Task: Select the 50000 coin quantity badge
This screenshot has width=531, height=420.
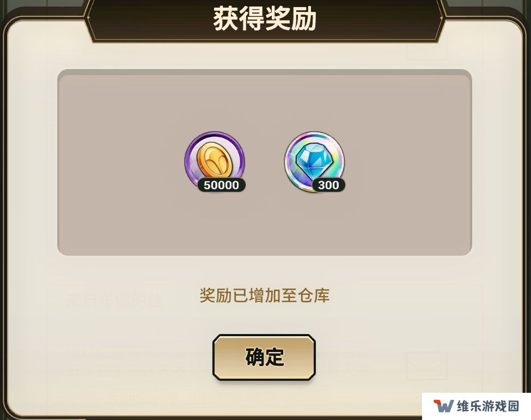Action: (x=222, y=185)
